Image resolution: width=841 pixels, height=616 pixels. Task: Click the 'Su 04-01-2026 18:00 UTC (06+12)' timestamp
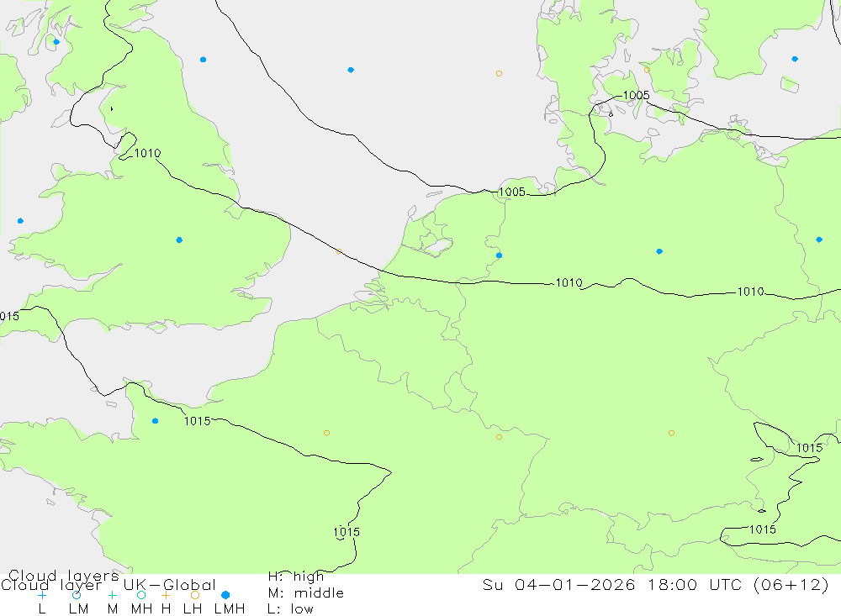655,584
